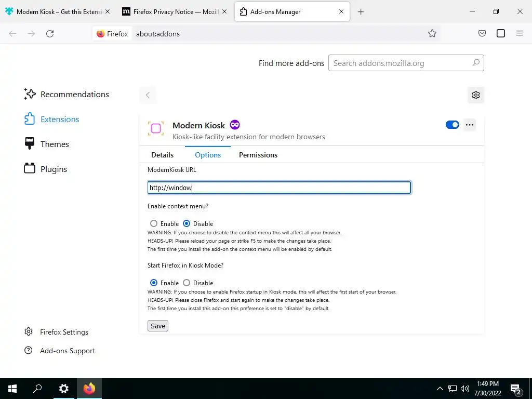The width and height of the screenshot is (532, 399).
Task: Open Windows taskbar search
Action: coord(37,389)
